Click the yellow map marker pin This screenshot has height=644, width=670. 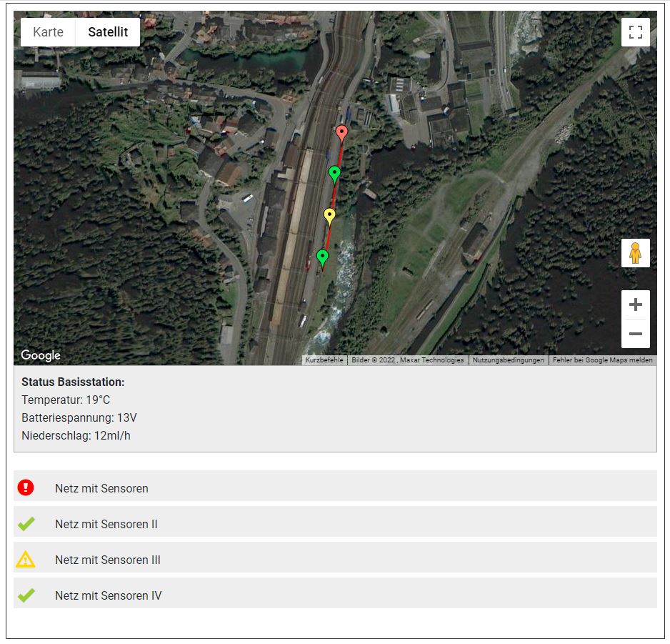tap(329, 214)
